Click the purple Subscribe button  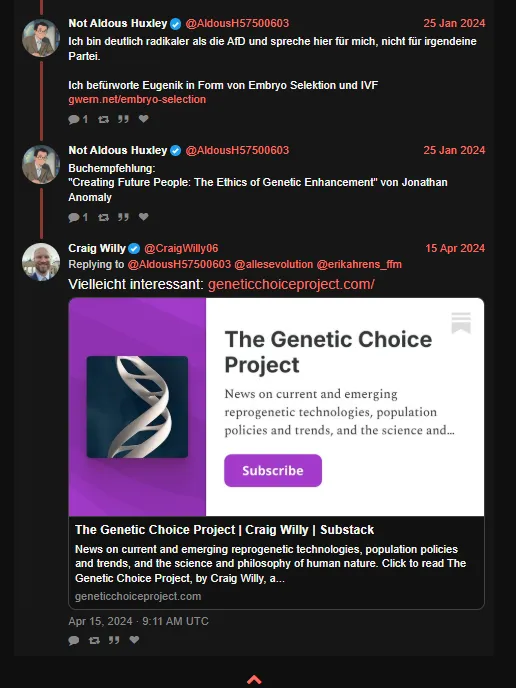(x=273, y=470)
